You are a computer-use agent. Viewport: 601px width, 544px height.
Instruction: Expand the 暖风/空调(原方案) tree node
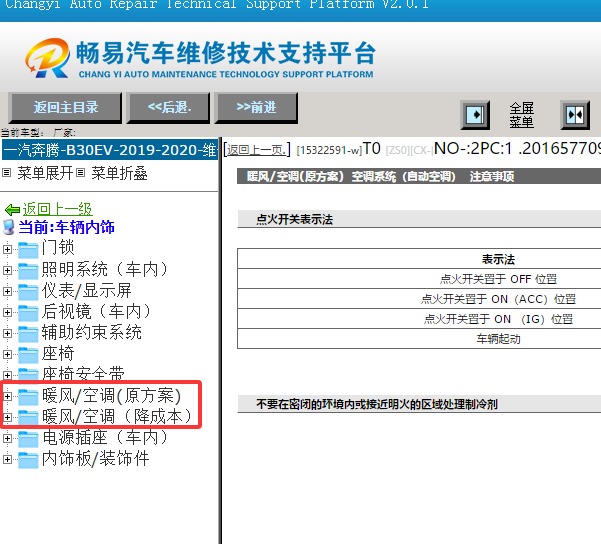[7, 396]
